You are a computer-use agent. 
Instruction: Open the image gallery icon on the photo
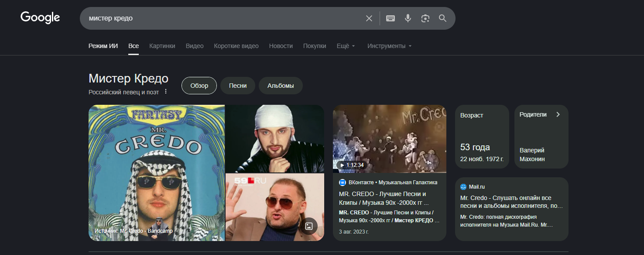point(309,226)
